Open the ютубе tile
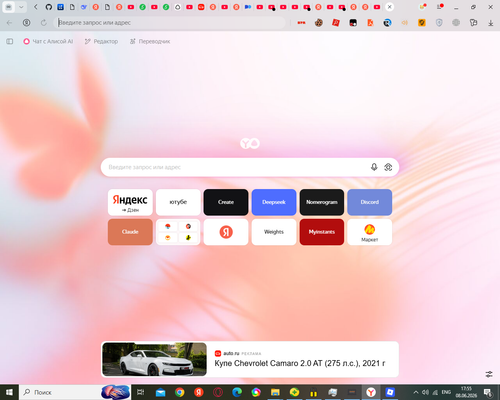 pyautogui.click(x=178, y=202)
